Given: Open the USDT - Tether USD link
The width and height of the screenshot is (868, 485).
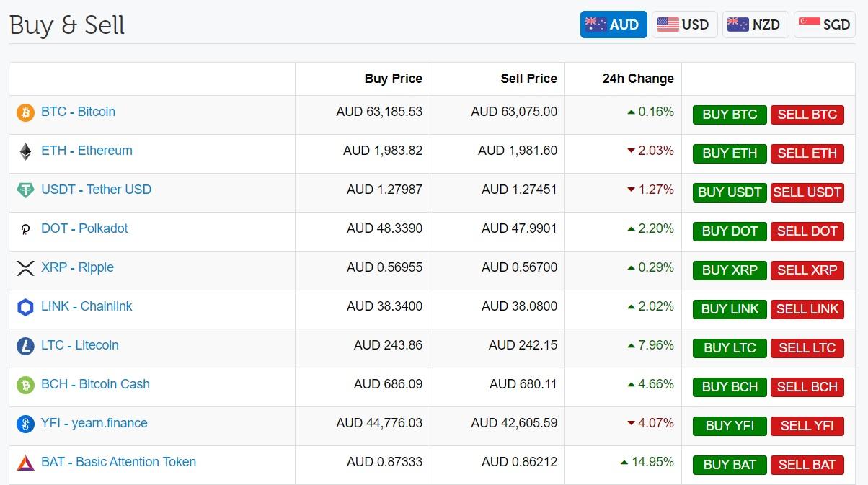Looking at the screenshot, I should coord(96,190).
